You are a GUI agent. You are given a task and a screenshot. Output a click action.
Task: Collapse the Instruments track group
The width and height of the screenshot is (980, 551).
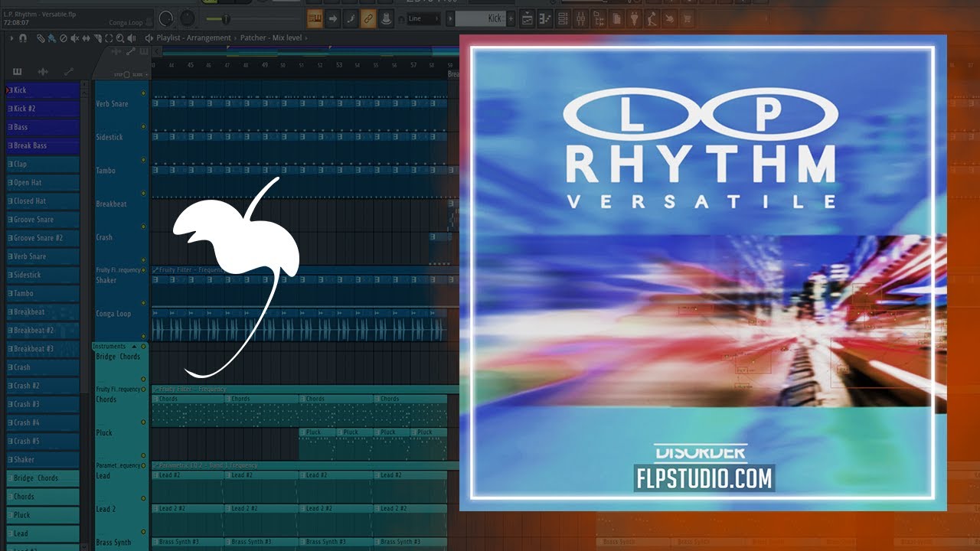[133, 347]
